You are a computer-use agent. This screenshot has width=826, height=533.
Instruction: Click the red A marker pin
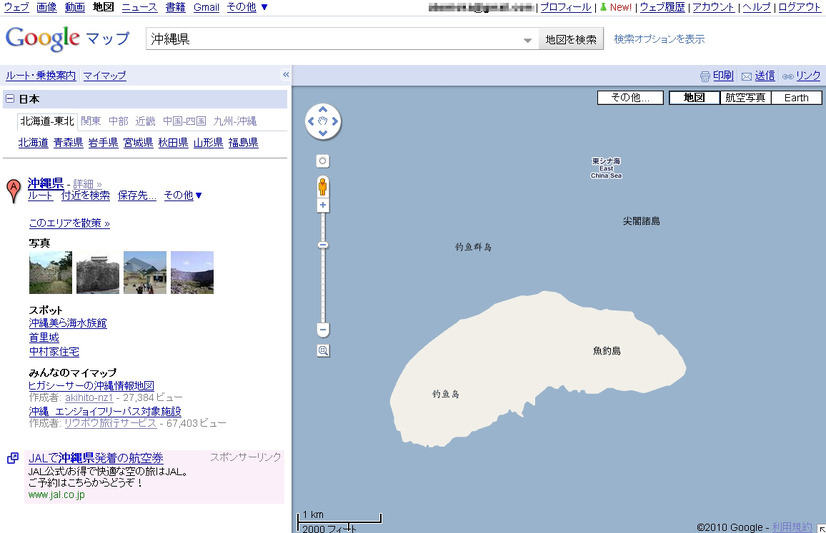14,191
